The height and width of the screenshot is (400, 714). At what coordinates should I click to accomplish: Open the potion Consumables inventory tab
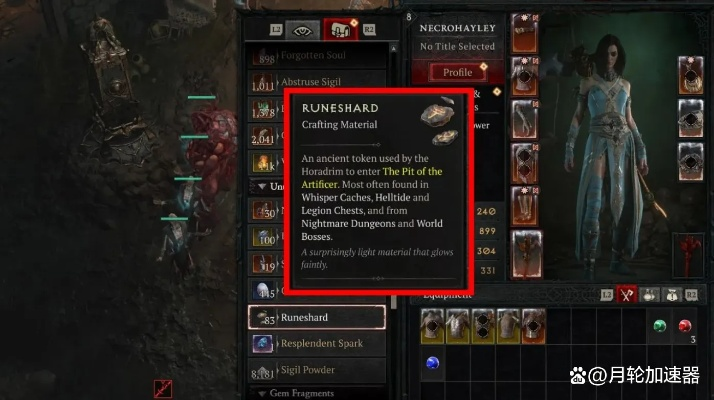(x=649, y=295)
